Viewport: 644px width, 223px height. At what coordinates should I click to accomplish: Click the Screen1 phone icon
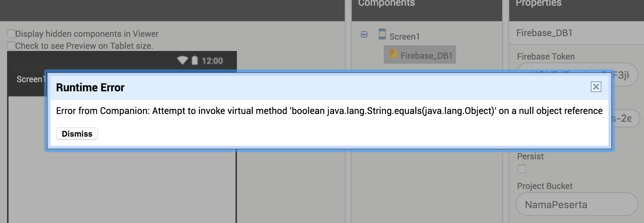382,34
